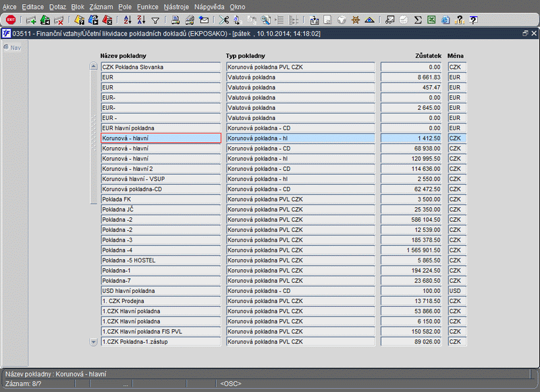This screenshot has width=540, height=392.
Task: Click the Pokladna-7 name field
Action: click(161, 281)
